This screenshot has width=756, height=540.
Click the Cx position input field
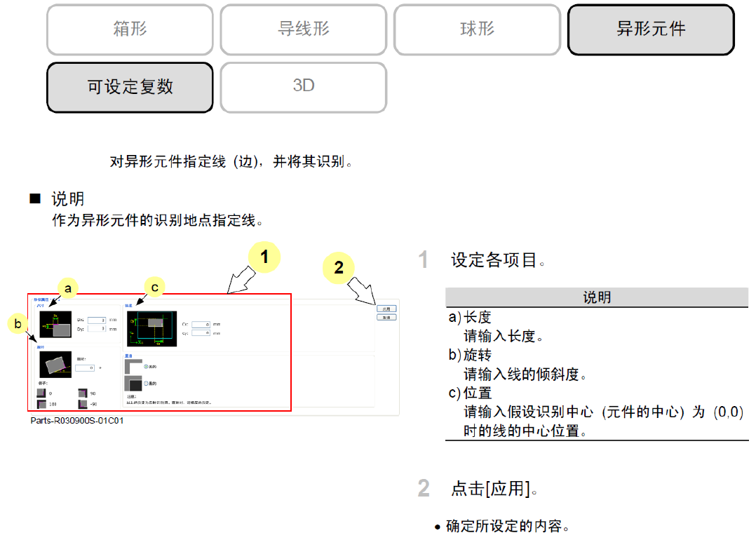pos(201,325)
